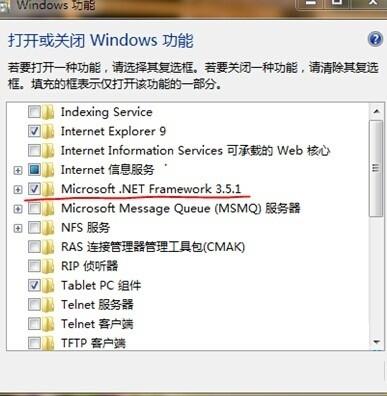
Task: Expand the Microsoft .NET Framework 3.5.1 node
Action: coord(18,190)
